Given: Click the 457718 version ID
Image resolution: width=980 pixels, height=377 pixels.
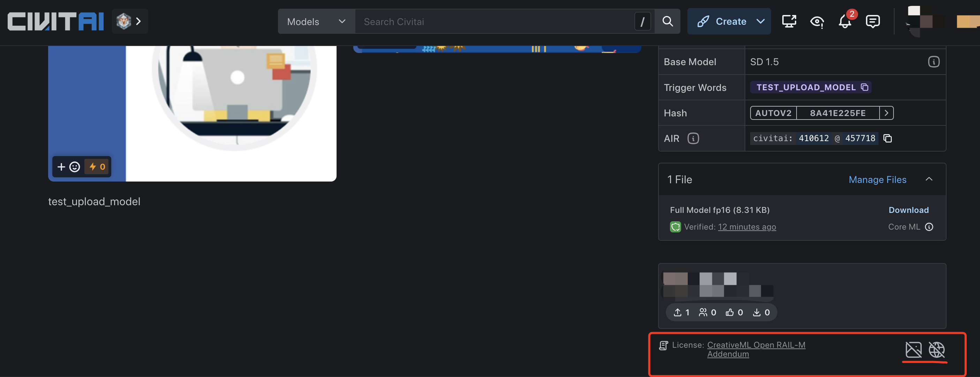Looking at the screenshot, I should 860,138.
